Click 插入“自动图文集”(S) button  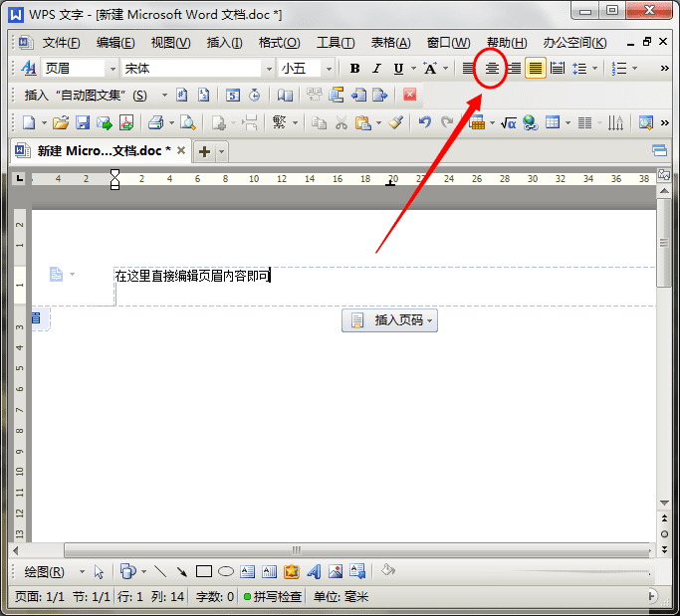[86, 95]
